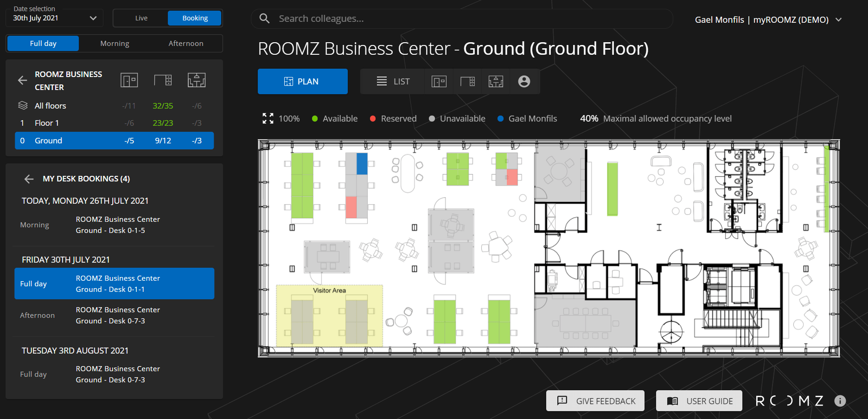Select the Afternoon tab
Image resolution: width=868 pixels, height=419 pixels.
185,43
